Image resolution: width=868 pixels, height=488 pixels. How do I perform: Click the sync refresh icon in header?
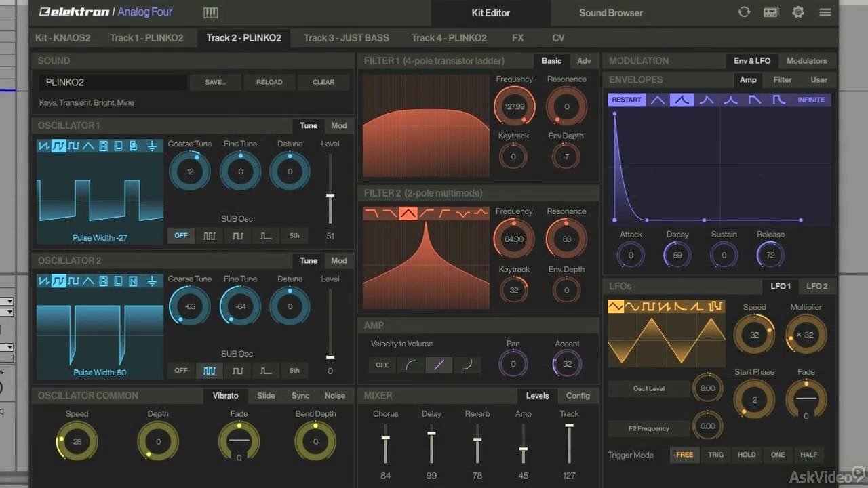pyautogui.click(x=744, y=12)
